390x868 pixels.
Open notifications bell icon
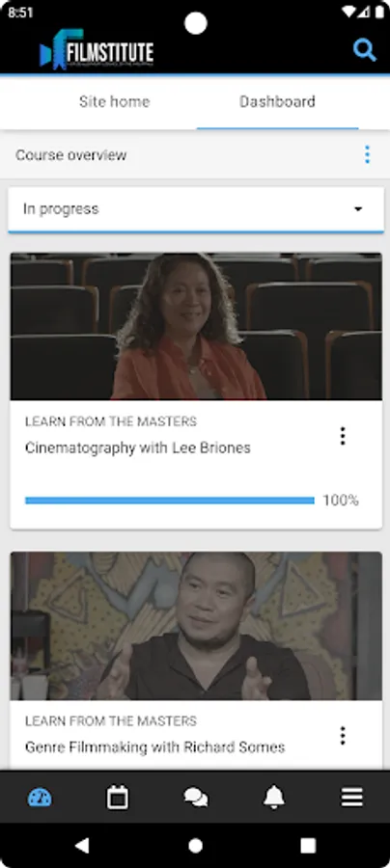click(273, 798)
